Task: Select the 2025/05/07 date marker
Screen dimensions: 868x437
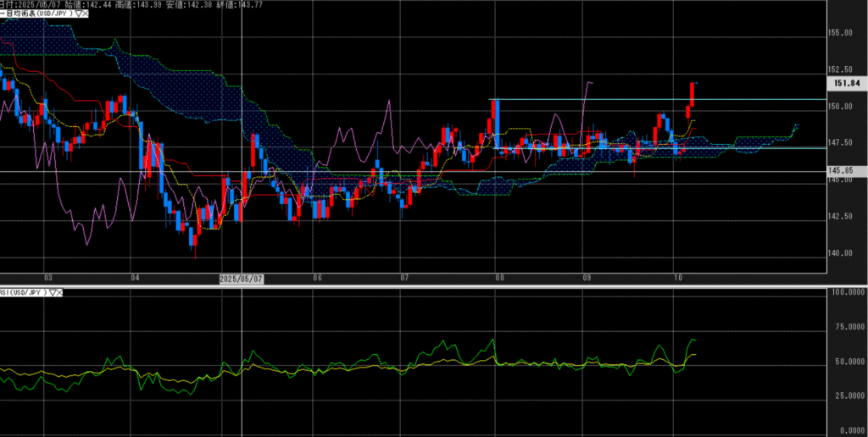Action: (242, 278)
